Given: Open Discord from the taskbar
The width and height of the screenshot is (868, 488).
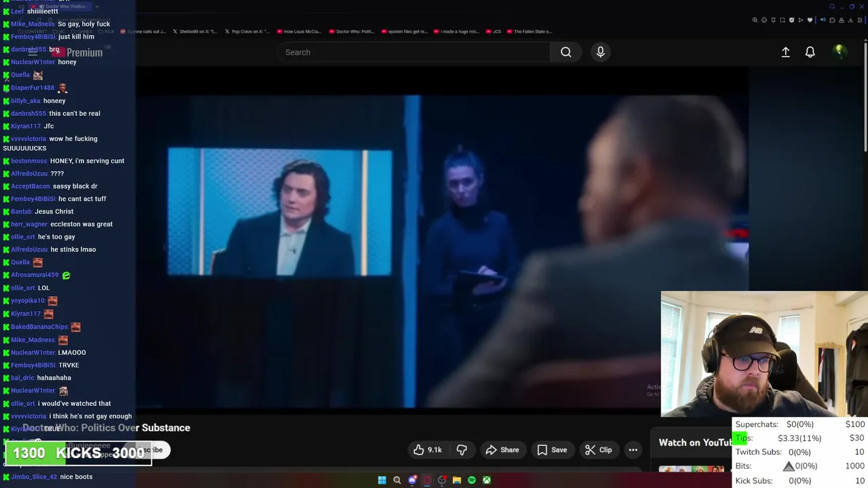Looking at the screenshot, I should [x=412, y=480].
